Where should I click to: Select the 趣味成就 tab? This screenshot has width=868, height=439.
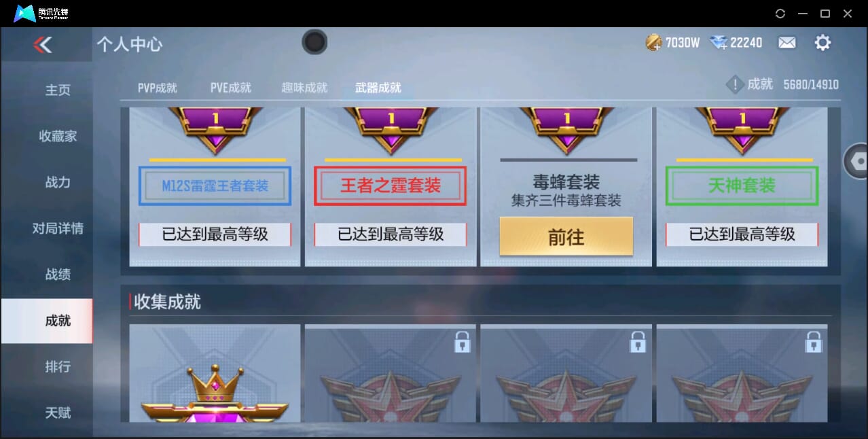[x=304, y=88]
